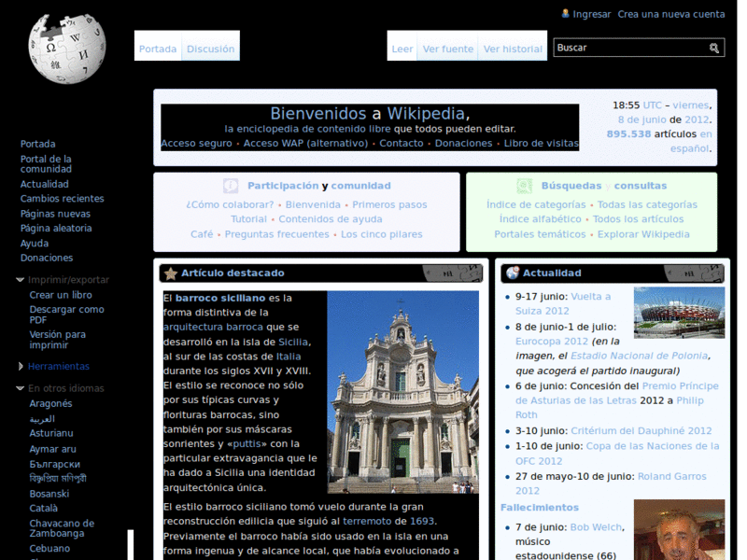This screenshot has height=560, width=747.
Task: Collapse the Imprimir/exportar sidebar section
Action: pos(20,279)
